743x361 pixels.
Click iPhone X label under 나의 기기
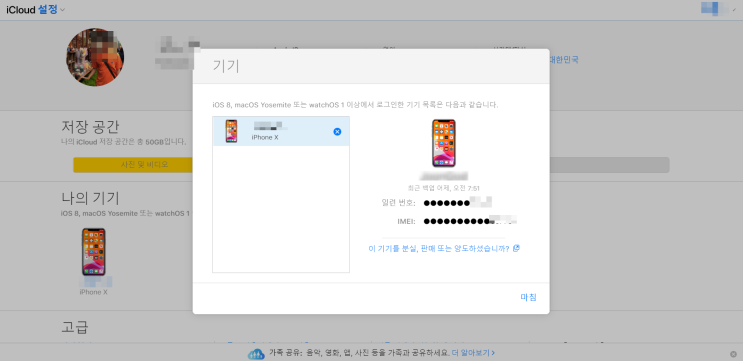[93, 292]
